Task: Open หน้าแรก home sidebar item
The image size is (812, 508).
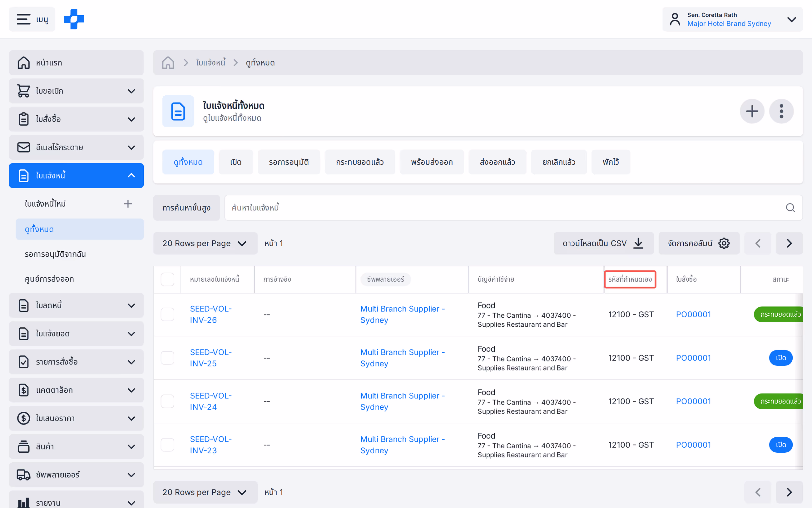Action: (76, 63)
